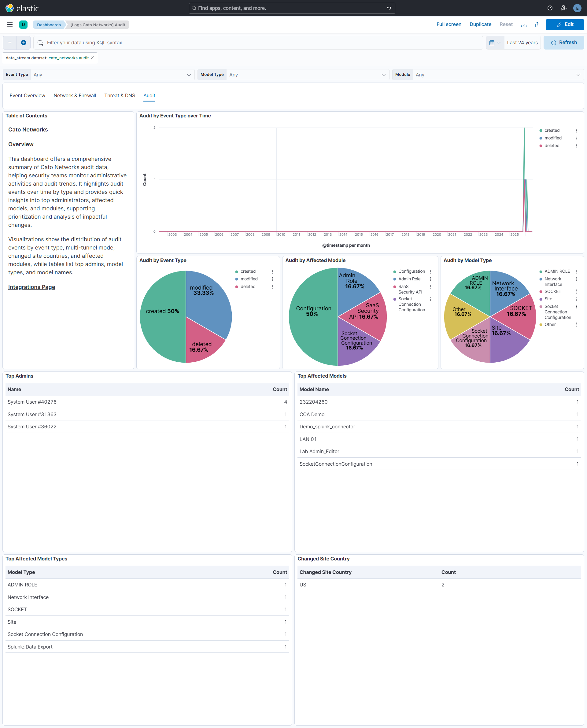The height and width of the screenshot is (728, 587).
Task: Click the Edit dashboard button
Action: pos(565,25)
